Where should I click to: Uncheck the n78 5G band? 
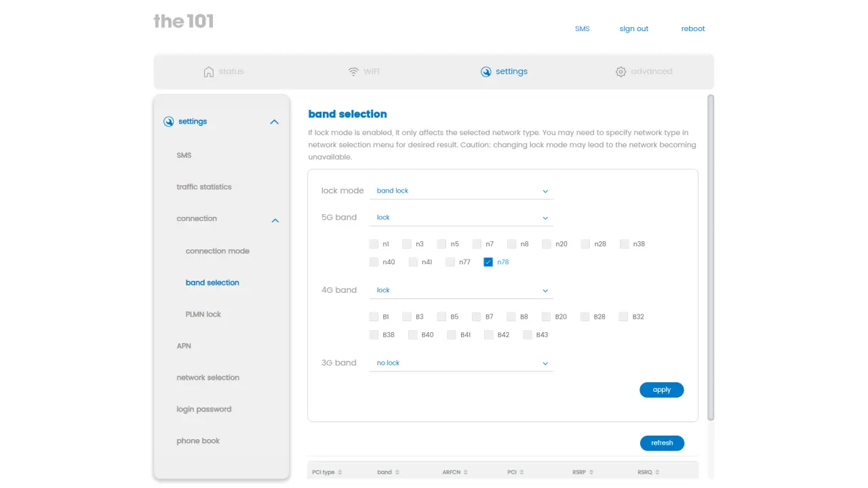pos(488,262)
